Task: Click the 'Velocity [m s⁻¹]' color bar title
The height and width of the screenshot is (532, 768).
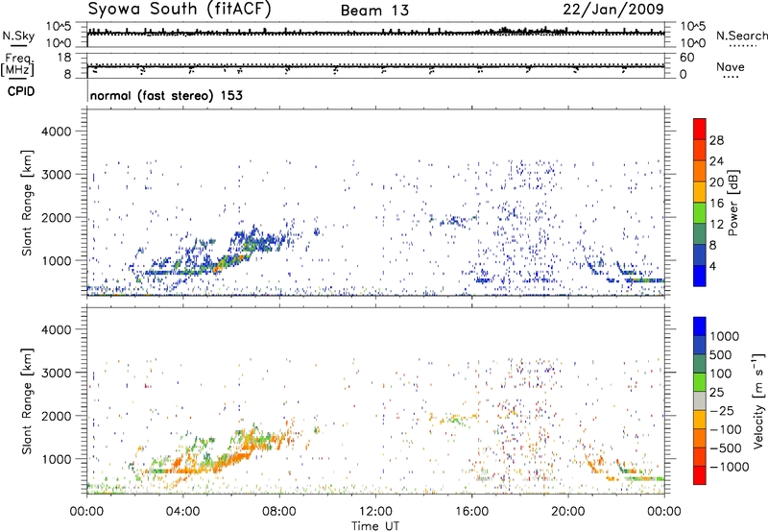Action: click(x=758, y=400)
